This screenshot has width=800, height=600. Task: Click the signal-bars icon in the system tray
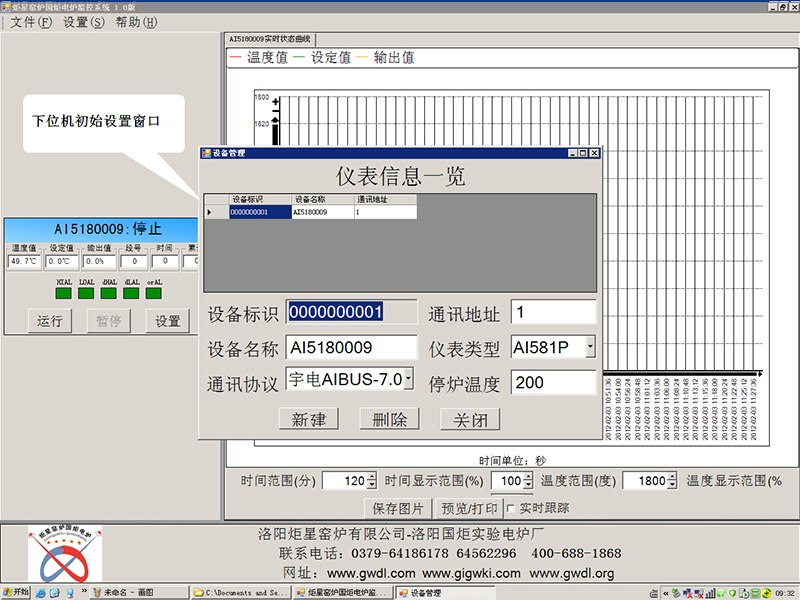pos(711,592)
